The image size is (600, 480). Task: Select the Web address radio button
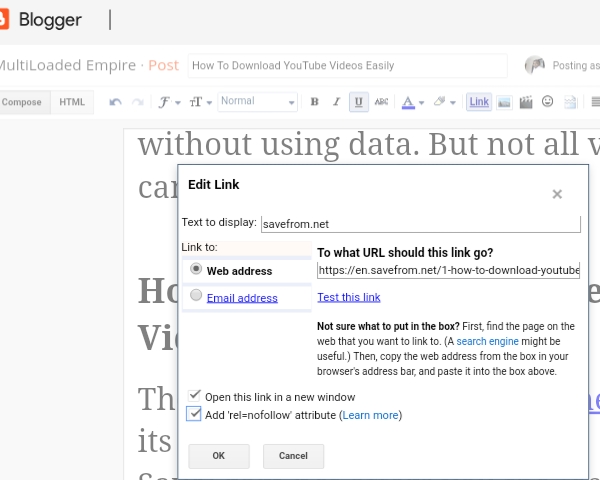pyautogui.click(x=196, y=269)
